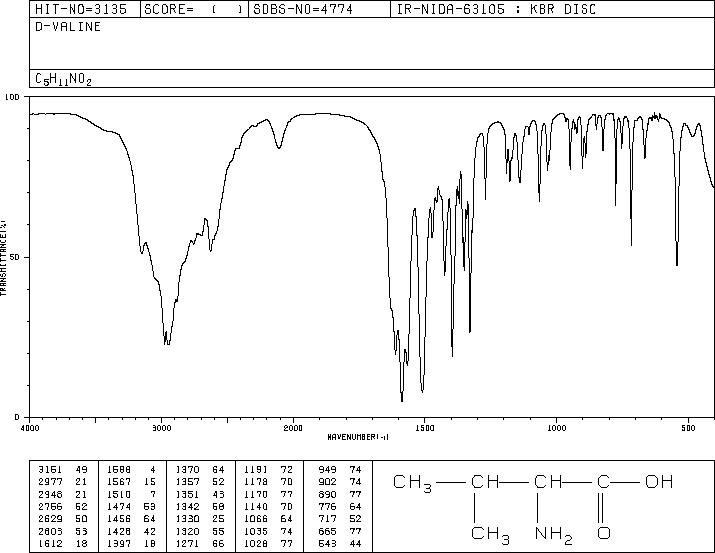Select the 1066 peak table entry
Image resolution: width=715 pixels, height=553 pixels.
click(268, 519)
